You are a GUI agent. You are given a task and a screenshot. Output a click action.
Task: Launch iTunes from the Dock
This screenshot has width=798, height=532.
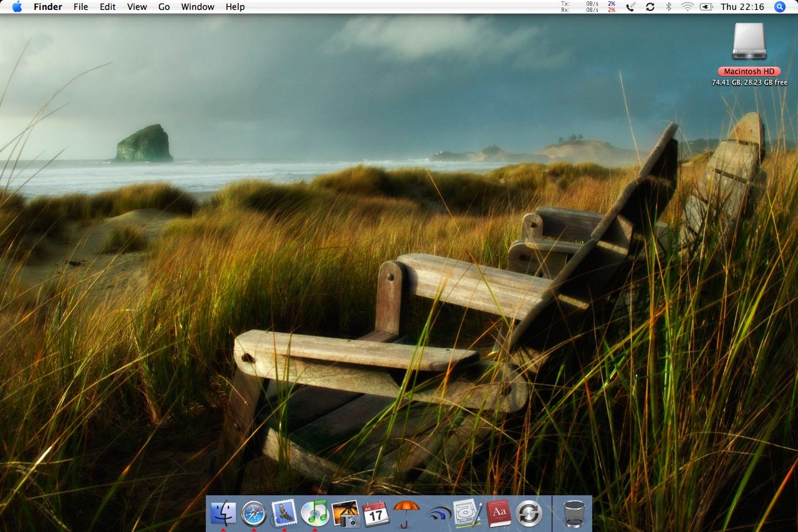pyautogui.click(x=315, y=513)
